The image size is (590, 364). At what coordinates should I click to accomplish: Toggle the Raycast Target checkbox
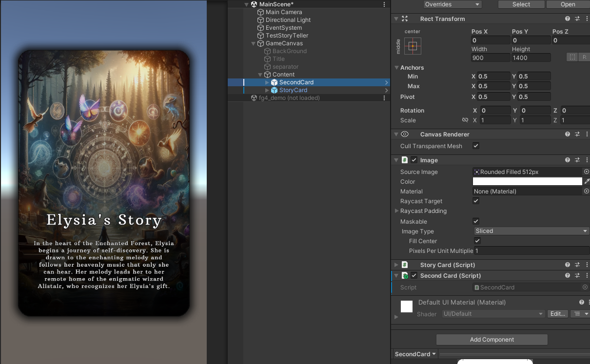point(476,201)
